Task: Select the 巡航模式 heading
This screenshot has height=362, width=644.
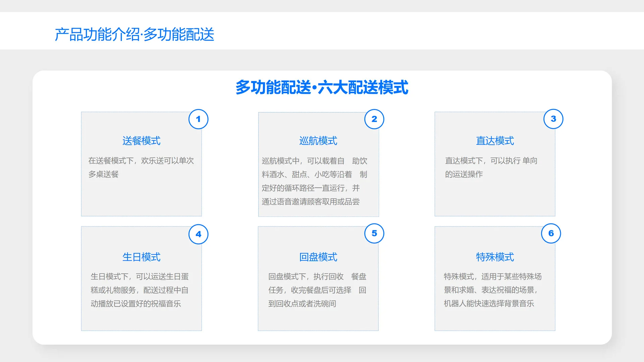Action: click(318, 141)
